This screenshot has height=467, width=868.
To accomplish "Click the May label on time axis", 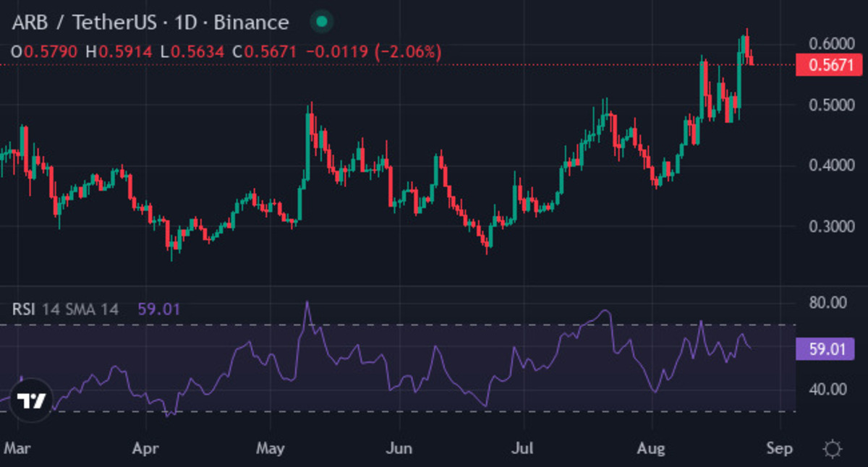I will click(271, 448).
